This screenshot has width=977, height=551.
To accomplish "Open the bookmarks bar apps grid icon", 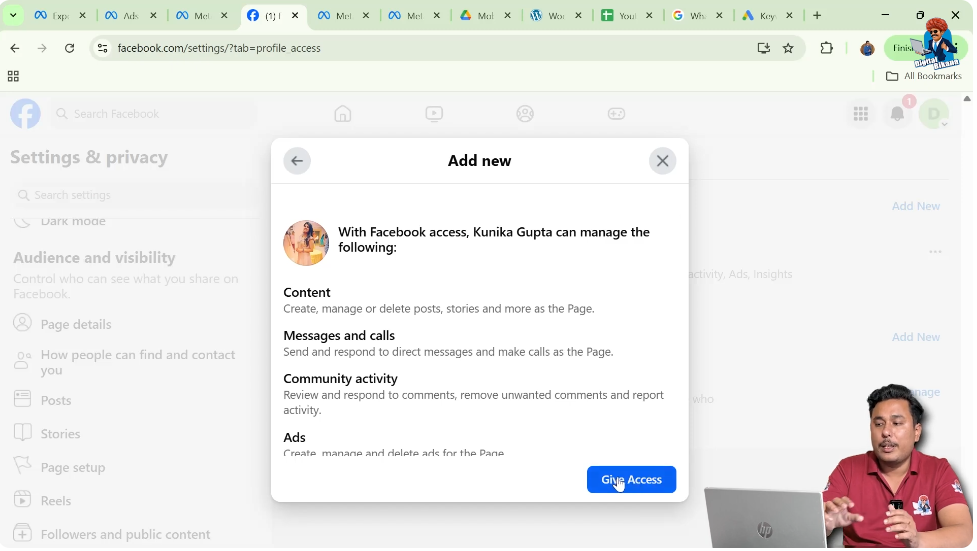I will pyautogui.click(x=13, y=77).
